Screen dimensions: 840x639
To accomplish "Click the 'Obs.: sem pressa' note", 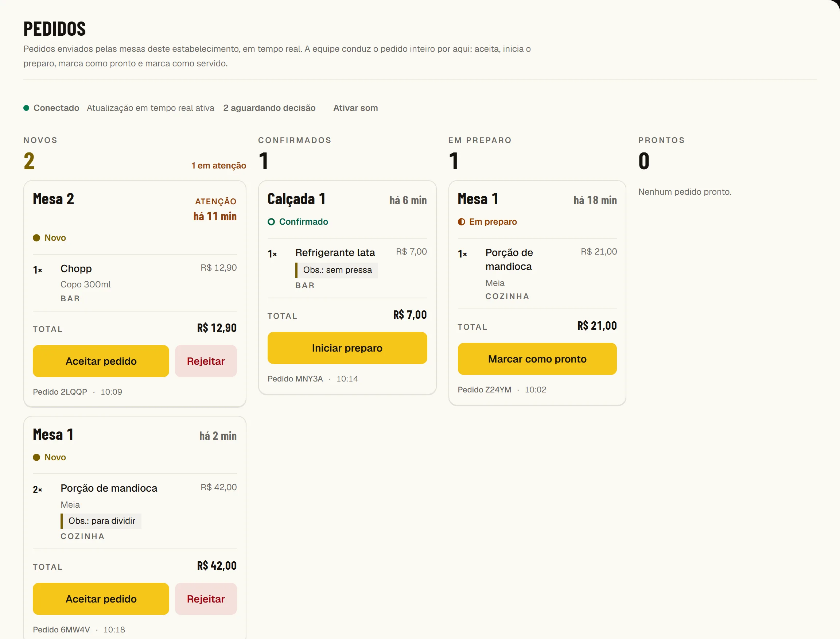I will click(337, 270).
